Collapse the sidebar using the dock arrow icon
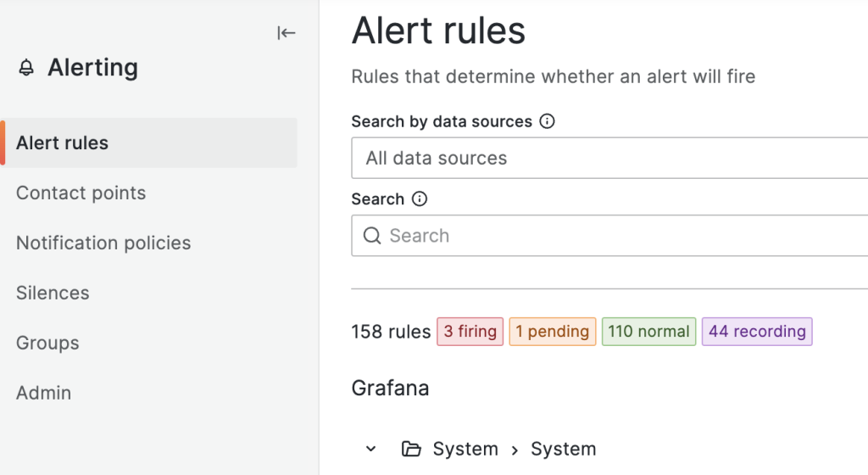 287,33
